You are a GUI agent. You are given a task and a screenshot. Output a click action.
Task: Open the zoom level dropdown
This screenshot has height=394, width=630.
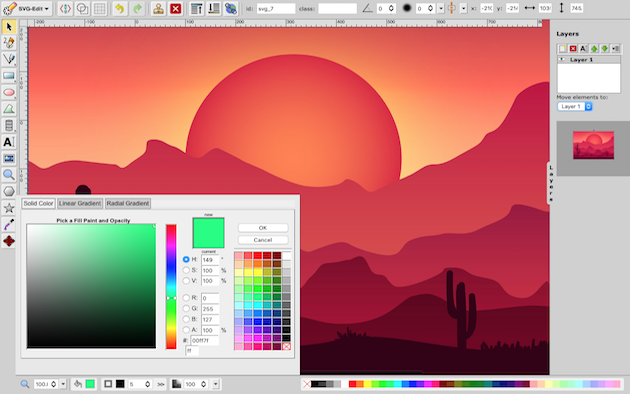coord(63,384)
